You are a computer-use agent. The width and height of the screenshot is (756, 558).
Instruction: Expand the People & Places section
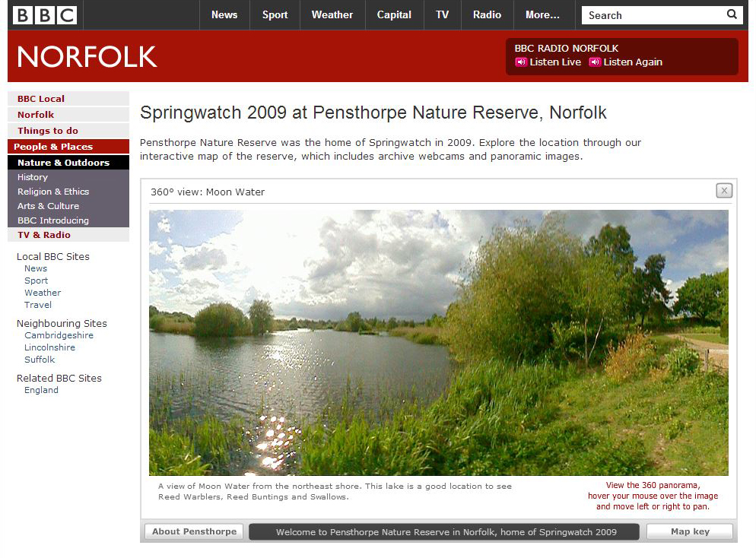68,147
